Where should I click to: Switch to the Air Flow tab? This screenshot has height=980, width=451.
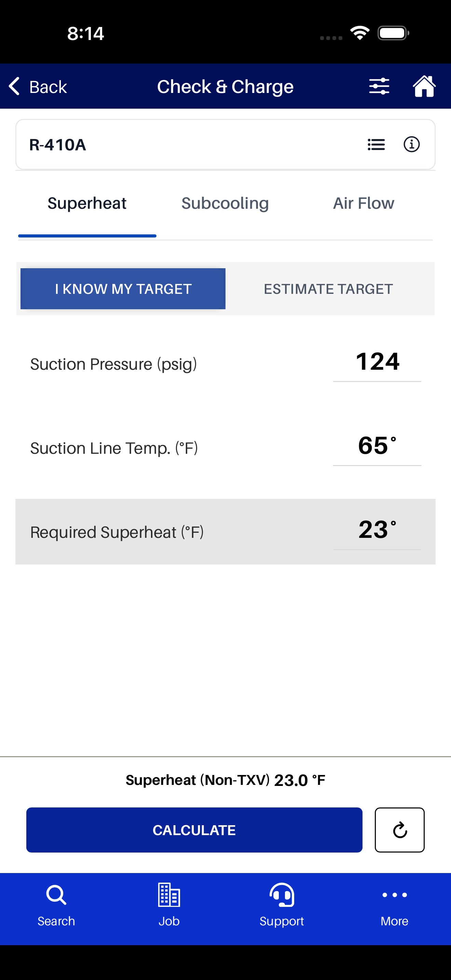tap(364, 203)
